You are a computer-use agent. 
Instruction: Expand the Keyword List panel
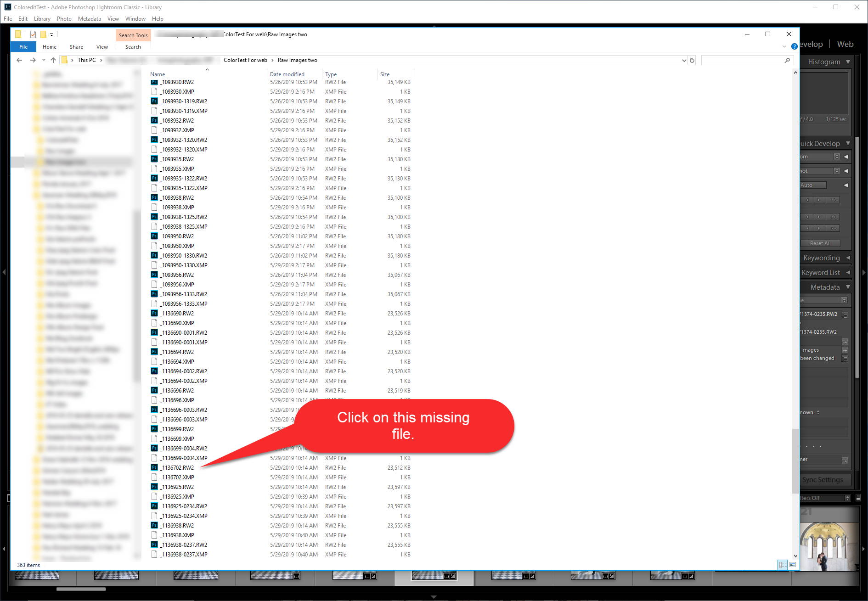848,273
